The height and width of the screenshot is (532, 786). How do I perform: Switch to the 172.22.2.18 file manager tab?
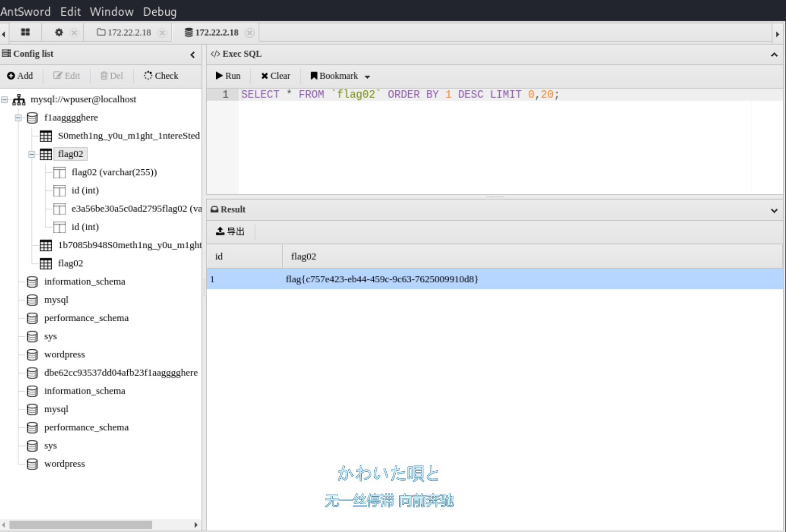tap(125, 33)
